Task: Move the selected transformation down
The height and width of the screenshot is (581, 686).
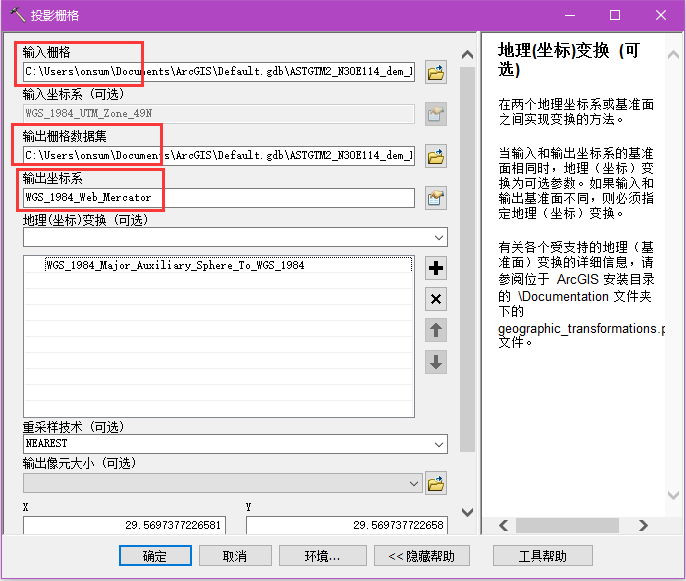Action: point(436,362)
